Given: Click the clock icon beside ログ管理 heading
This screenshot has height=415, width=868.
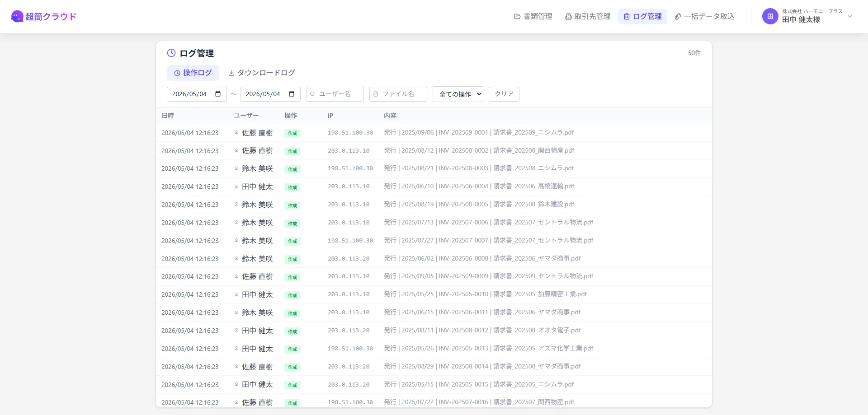Looking at the screenshot, I should pos(171,53).
